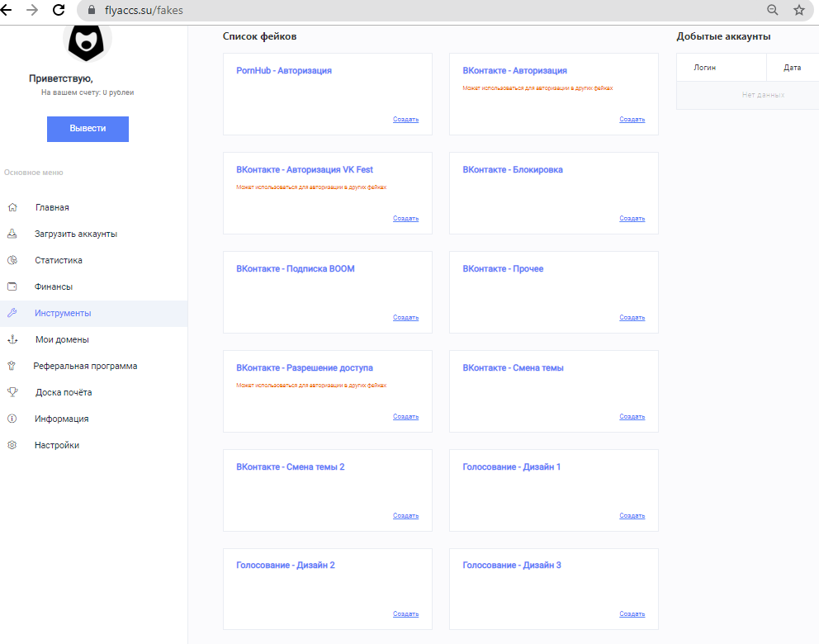Screen dimensions: 819x644
Task: Click Создать in the Голосование - Дизайн 3 card
Action: [632, 614]
